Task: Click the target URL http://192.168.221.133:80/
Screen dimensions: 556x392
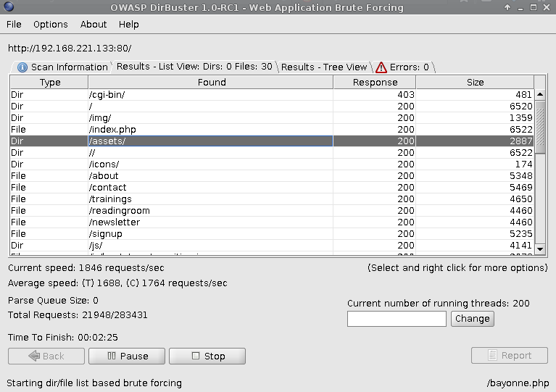Action: coord(70,49)
